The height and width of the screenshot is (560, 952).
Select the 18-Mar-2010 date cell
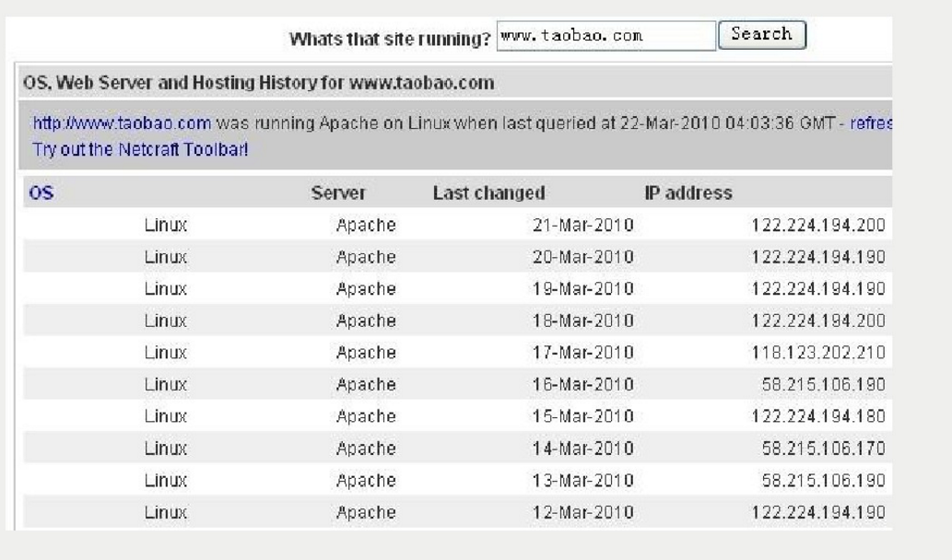coord(582,321)
